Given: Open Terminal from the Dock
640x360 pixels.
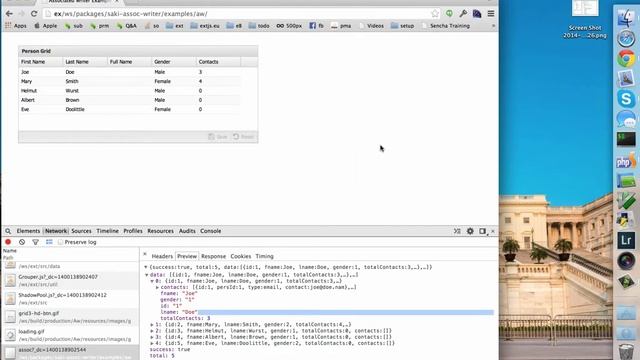Looking at the screenshot, I should tap(626, 139).
